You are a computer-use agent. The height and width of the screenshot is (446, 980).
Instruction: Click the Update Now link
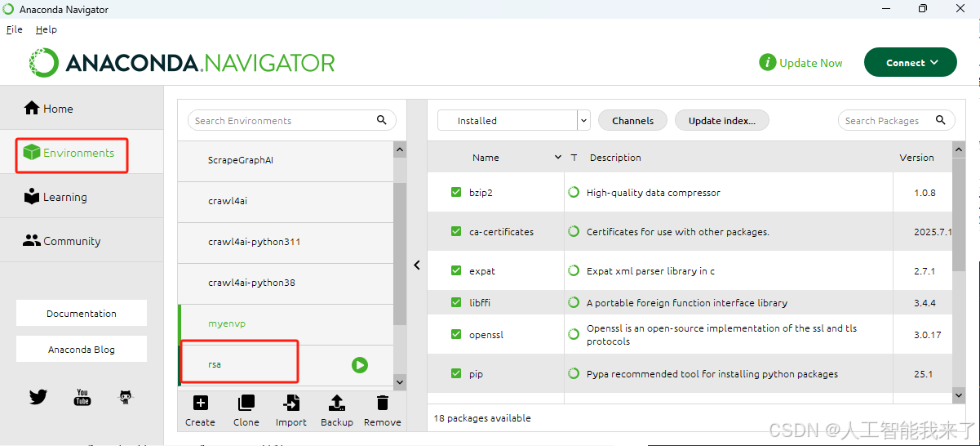tap(810, 63)
